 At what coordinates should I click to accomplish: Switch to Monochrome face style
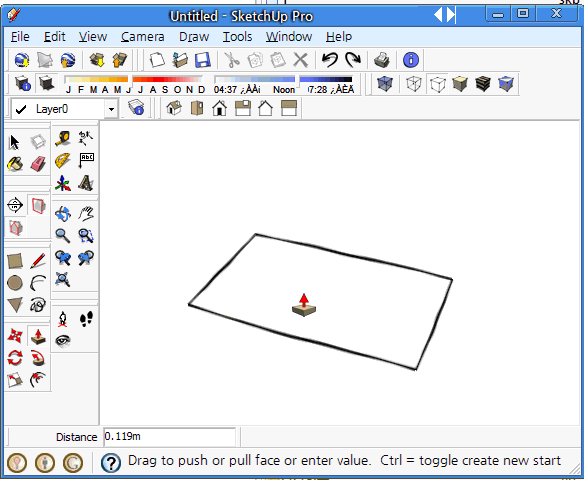click(x=506, y=83)
